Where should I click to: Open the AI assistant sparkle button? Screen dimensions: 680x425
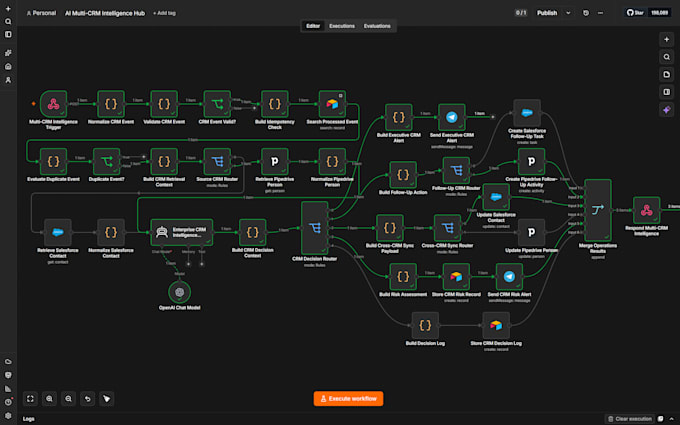(667, 110)
